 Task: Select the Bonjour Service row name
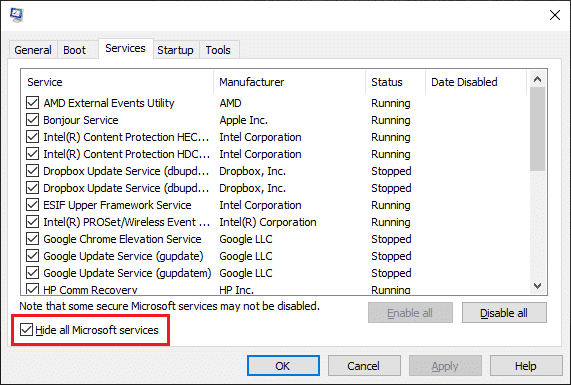81,120
